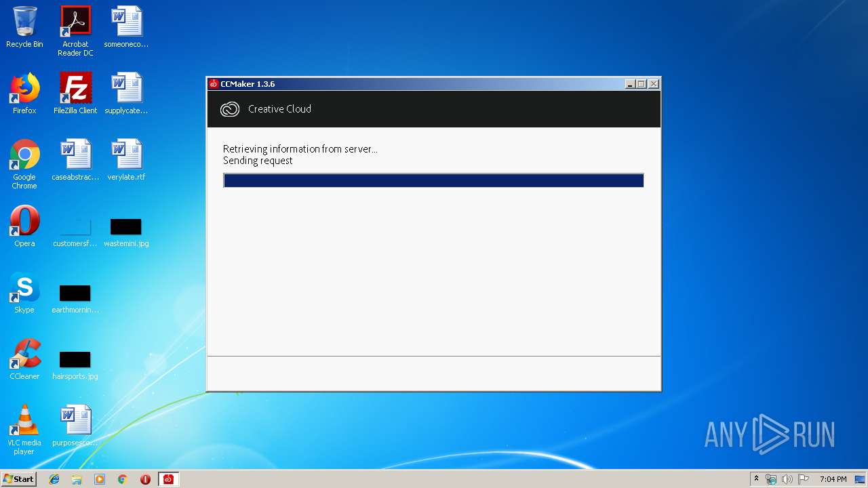Open Internet Explorer from the taskbar

[54, 479]
